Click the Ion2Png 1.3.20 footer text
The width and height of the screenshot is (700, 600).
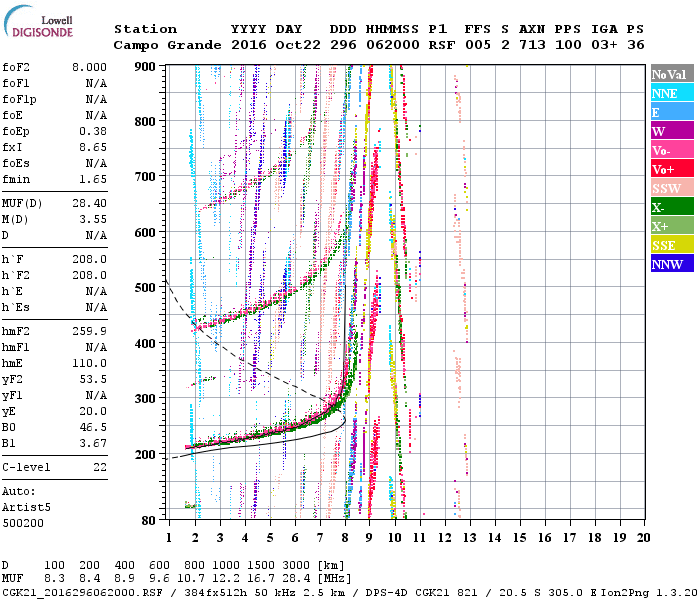coord(649,593)
